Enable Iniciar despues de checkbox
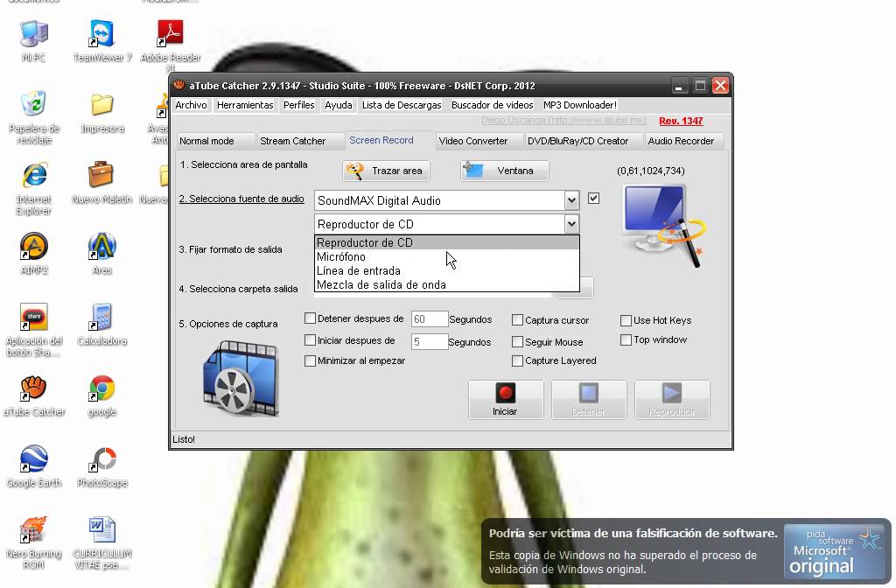896x588 pixels. click(311, 340)
